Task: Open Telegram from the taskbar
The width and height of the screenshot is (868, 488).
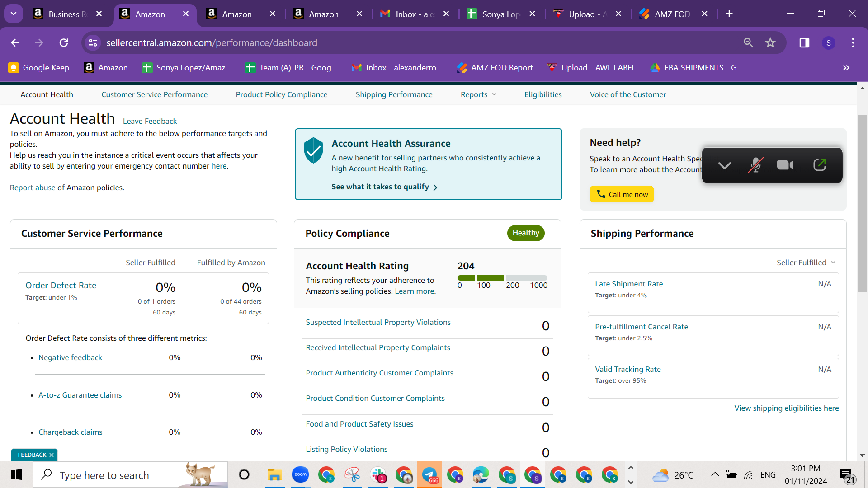Action: click(x=429, y=475)
